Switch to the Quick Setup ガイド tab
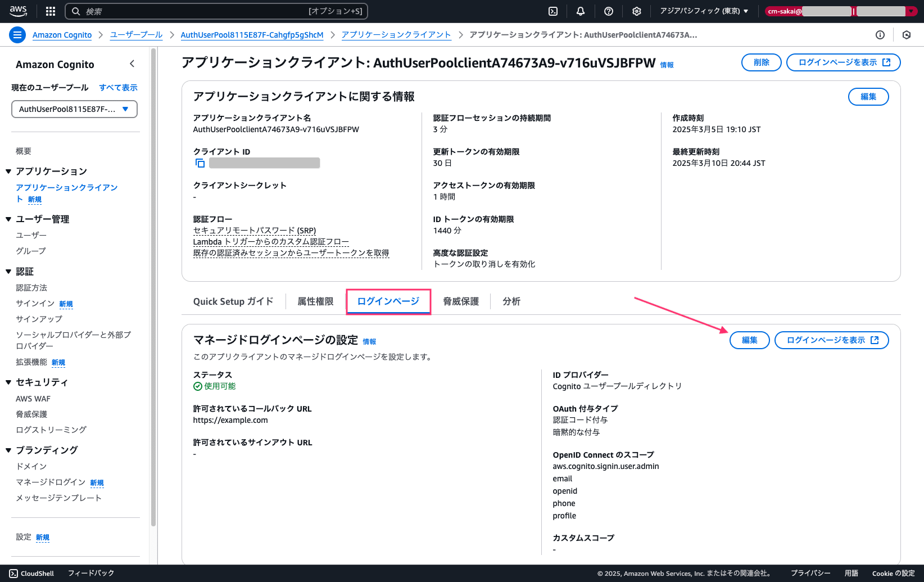The height and width of the screenshot is (582, 924). 233,301
